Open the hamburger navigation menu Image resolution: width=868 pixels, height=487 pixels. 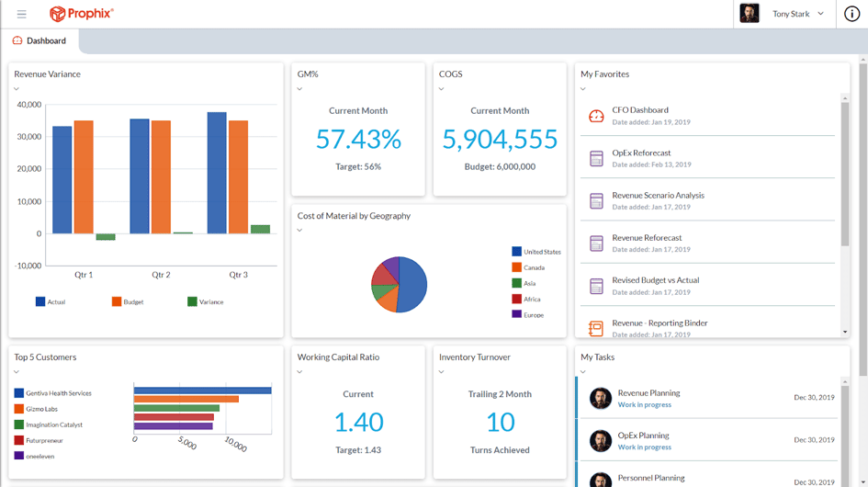[22, 14]
